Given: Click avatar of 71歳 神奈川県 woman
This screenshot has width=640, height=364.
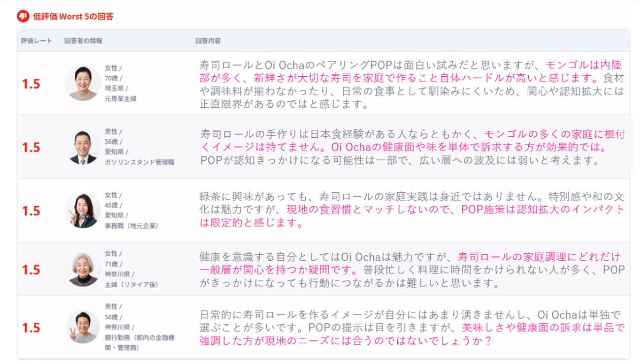Looking at the screenshot, I should point(83,269).
